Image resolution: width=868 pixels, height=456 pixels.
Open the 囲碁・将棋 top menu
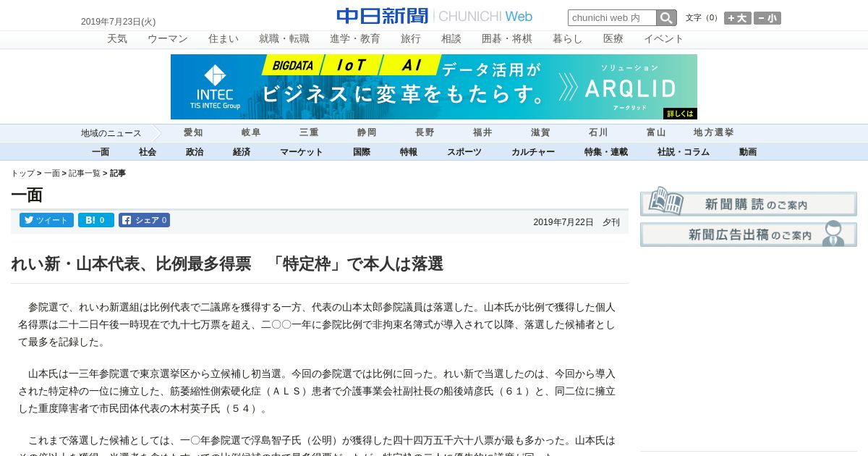(507, 39)
